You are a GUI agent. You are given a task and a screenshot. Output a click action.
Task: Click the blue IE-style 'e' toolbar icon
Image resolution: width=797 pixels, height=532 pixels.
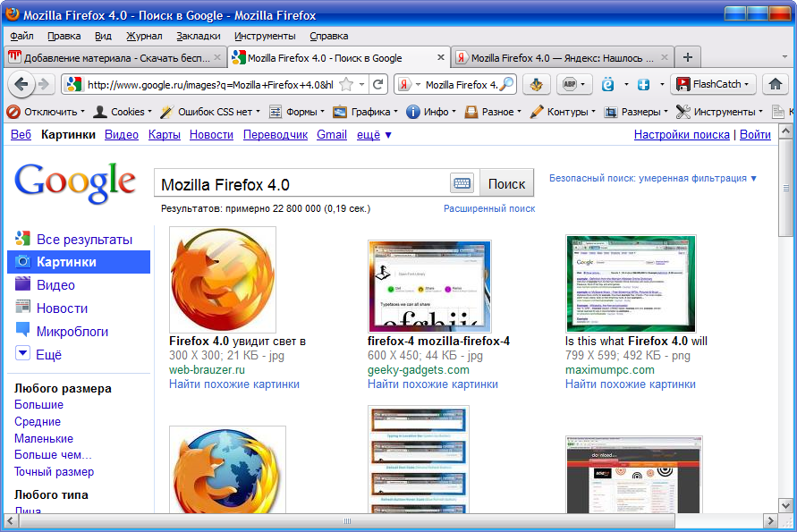[608, 84]
